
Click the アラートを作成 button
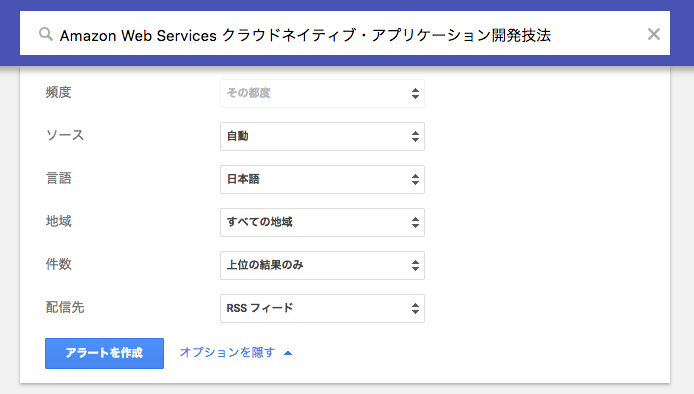(104, 353)
